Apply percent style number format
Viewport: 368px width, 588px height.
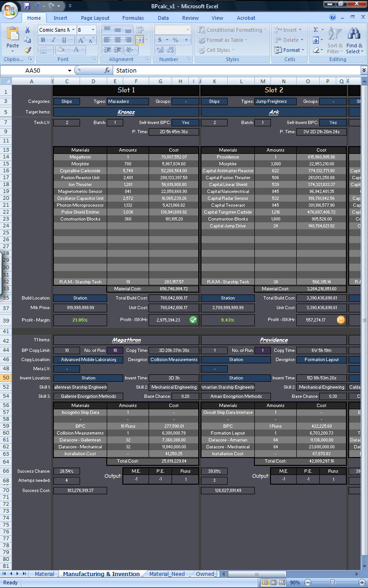click(x=175, y=40)
